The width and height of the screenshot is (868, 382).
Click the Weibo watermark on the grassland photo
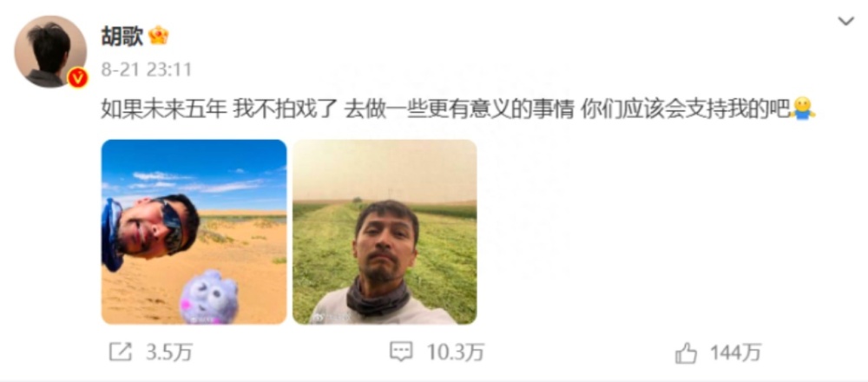coord(330,317)
